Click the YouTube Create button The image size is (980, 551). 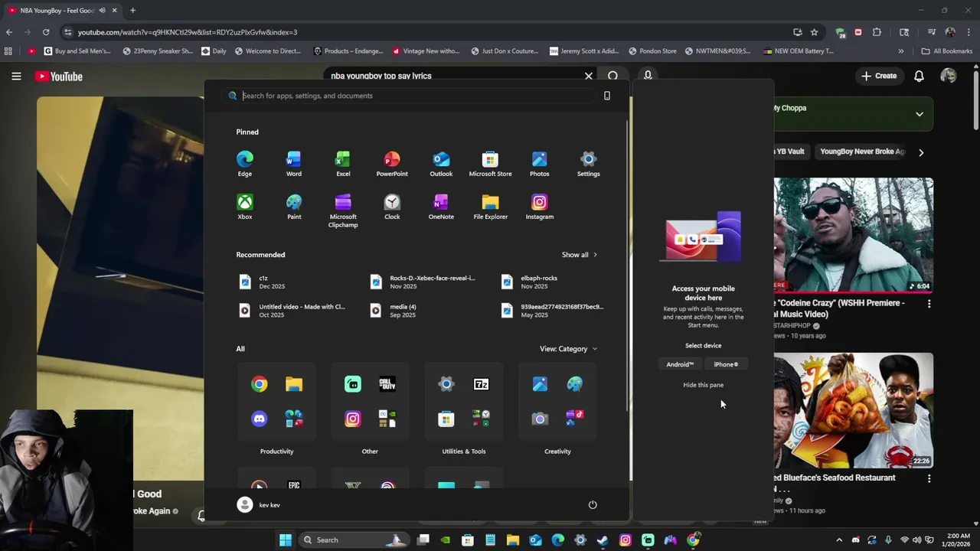pyautogui.click(x=879, y=76)
